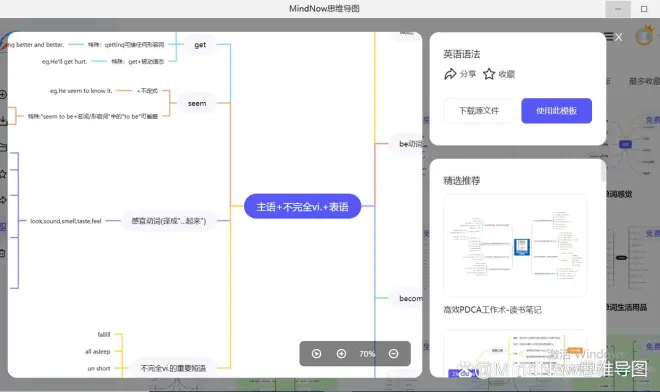The image size is (660, 392).
Task: Click the new (plus) icon in left sidebar
Action: pos(3,94)
